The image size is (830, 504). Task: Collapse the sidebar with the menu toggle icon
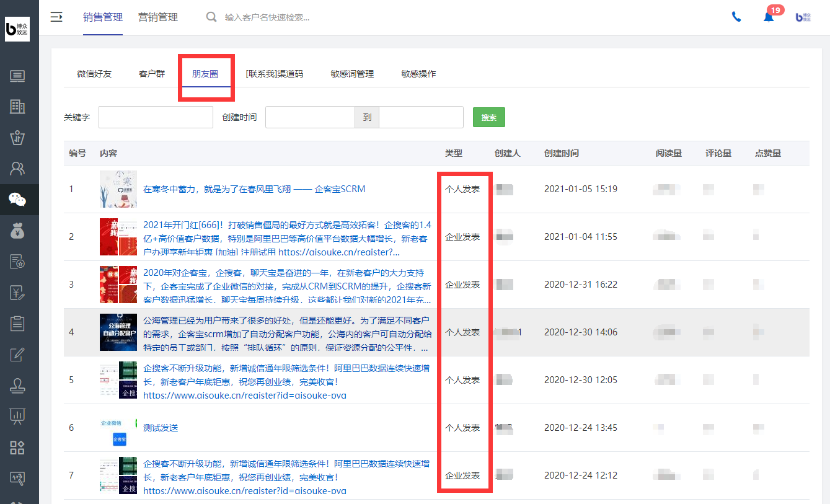56,17
